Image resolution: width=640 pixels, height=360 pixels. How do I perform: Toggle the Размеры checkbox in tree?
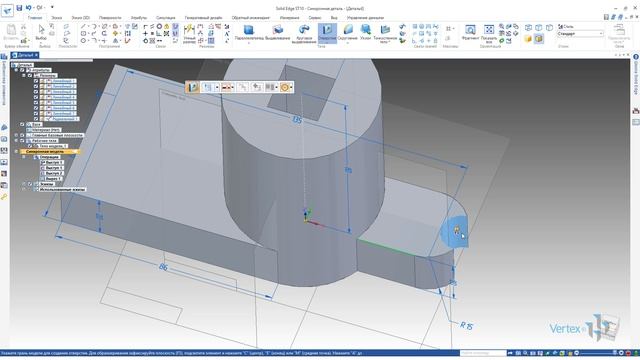tap(29, 76)
